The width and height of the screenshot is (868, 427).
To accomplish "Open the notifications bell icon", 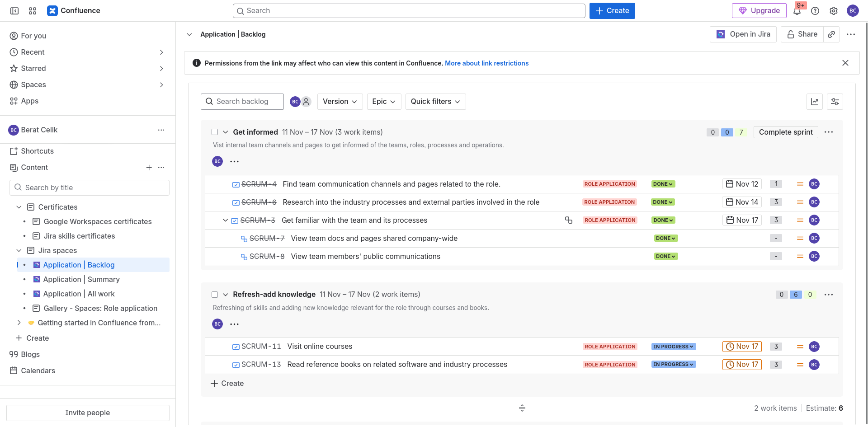I will point(797,11).
